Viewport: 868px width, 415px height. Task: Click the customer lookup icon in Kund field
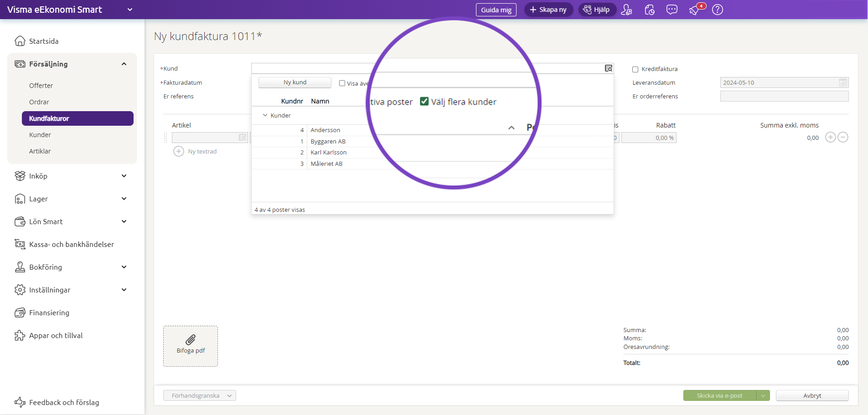609,68
